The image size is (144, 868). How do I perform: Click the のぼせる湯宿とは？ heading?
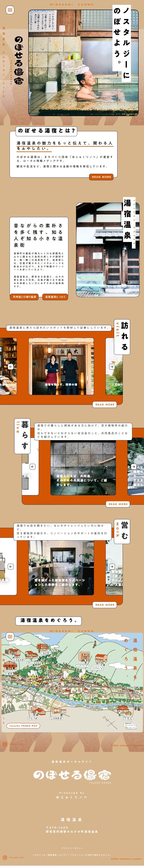tap(47, 131)
